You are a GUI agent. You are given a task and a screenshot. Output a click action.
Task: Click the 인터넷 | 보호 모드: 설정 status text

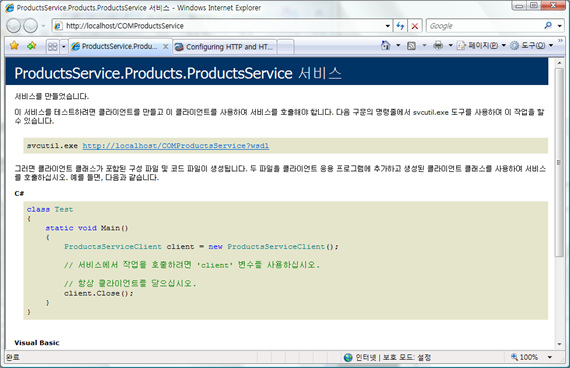click(x=393, y=357)
